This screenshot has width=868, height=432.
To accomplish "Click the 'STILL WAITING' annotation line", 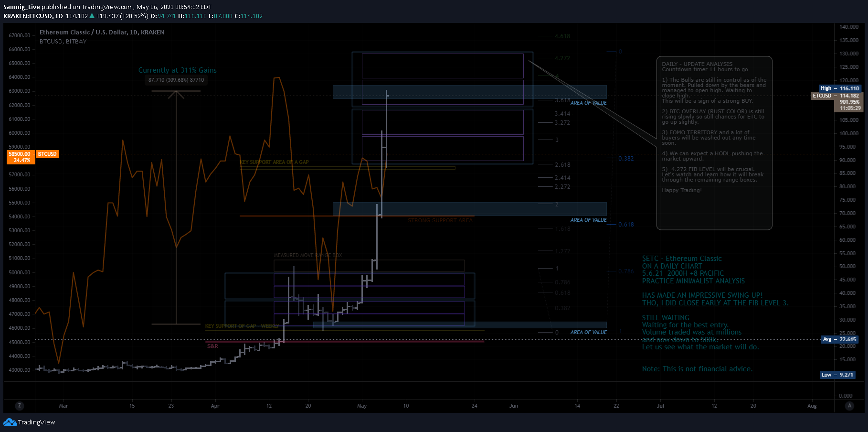I will (x=666, y=318).
